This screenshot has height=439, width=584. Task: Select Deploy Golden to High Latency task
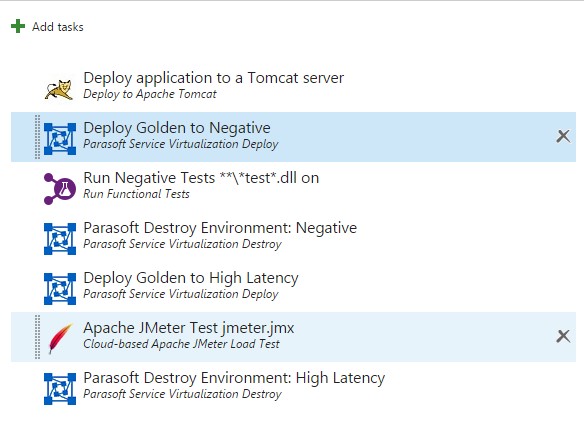pos(191,286)
